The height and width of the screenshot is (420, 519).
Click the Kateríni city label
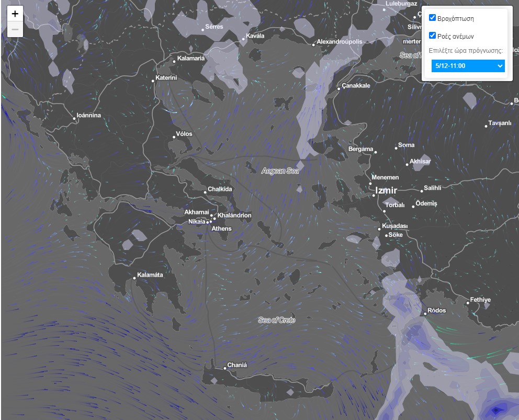click(166, 77)
